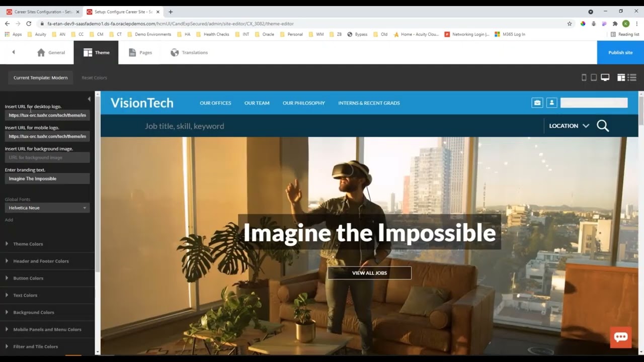The width and height of the screenshot is (644, 362).
Task: Click Add under Global Fonts
Action: [9, 220]
